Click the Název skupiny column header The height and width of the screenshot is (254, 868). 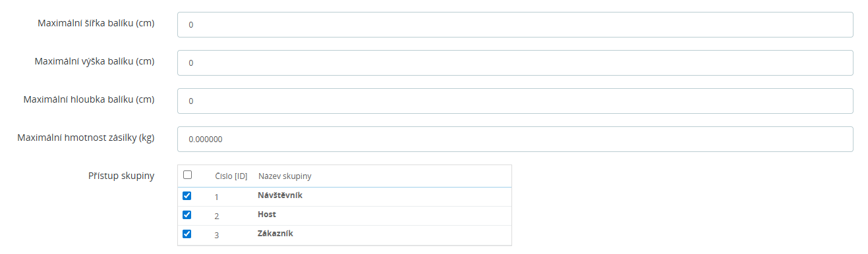pyautogui.click(x=285, y=176)
